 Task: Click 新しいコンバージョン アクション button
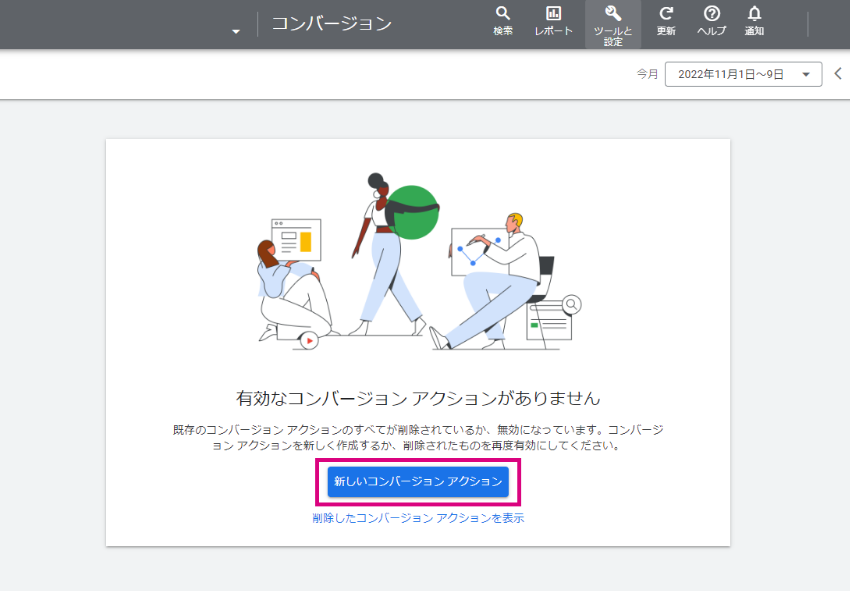click(x=418, y=481)
